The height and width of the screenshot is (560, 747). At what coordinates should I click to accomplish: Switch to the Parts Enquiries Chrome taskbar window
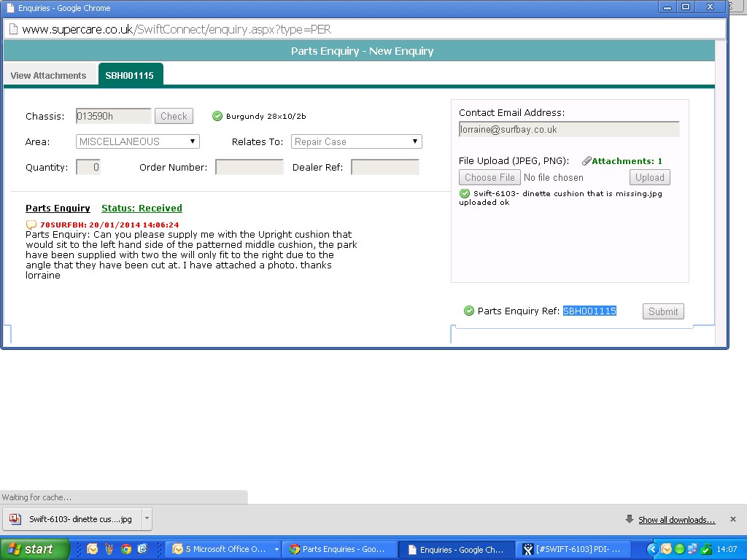pyautogui.click(x=338, y=549)
